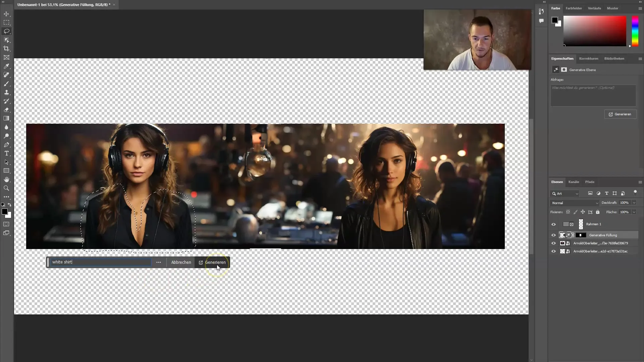Select the Brush tool

(x=6, y=84)
